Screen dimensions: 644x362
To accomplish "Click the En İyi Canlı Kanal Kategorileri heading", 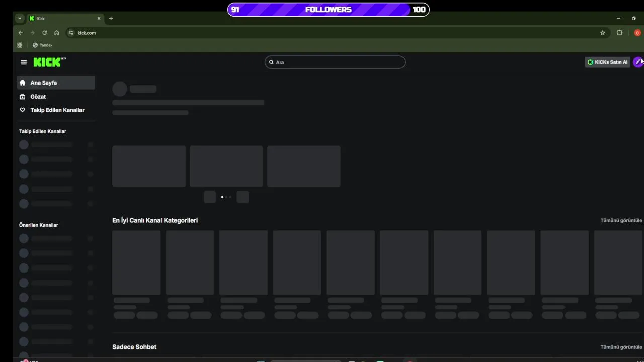I will 155,220.
